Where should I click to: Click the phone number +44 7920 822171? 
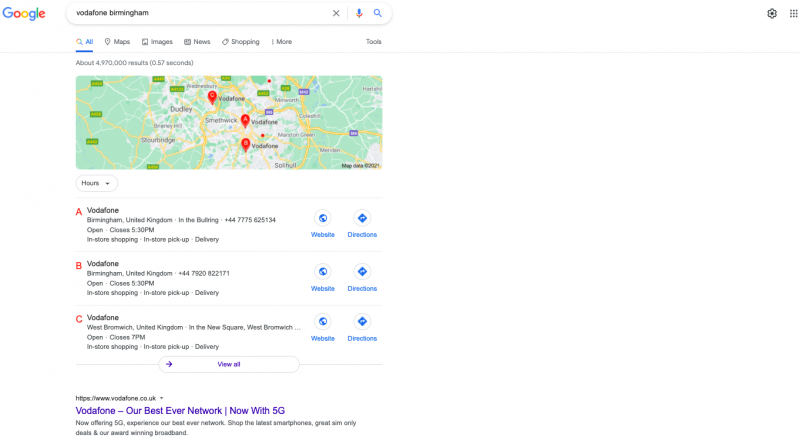(204, 274)
